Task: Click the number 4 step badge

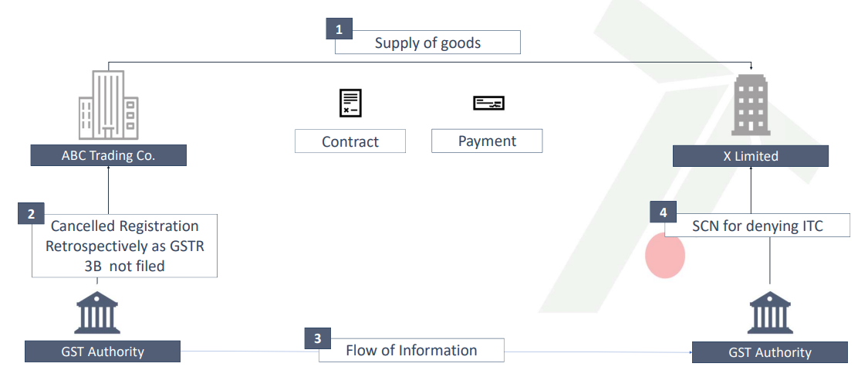Action: 663,212
